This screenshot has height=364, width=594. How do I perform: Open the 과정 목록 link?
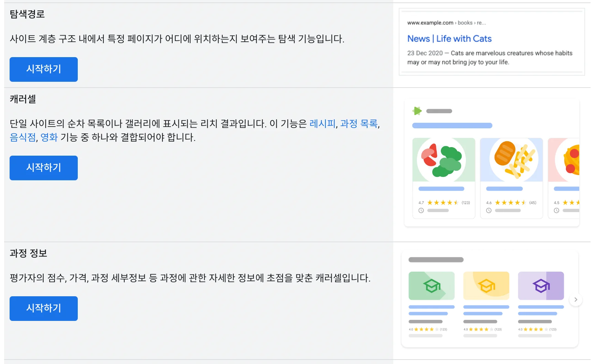359,123
